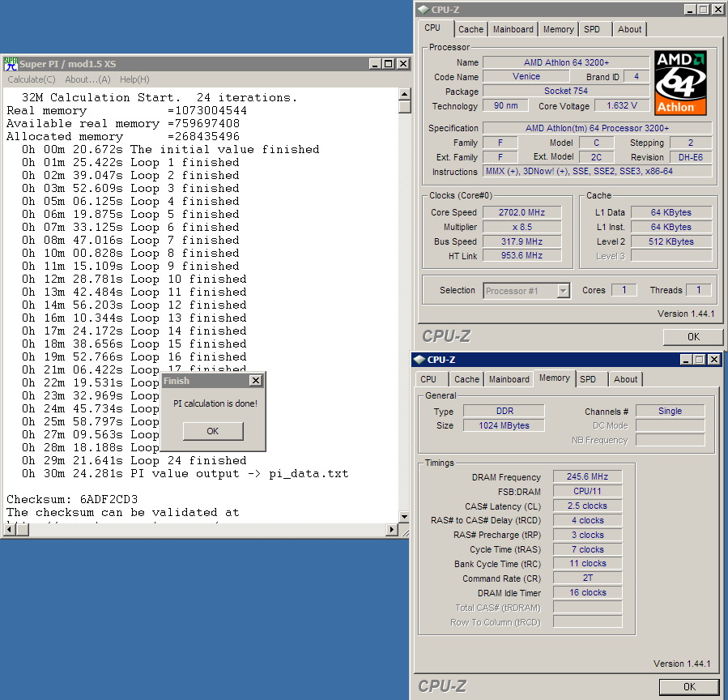Click the Instructions field listing MMX, SSE3
This screenshot has height=700, width=728.
tap(597, 171)
